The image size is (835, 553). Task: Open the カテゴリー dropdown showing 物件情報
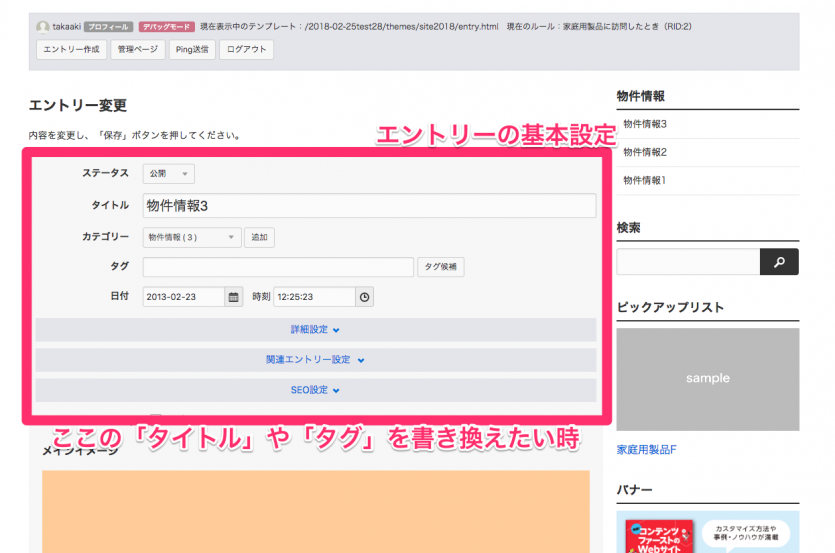[192, 238]
